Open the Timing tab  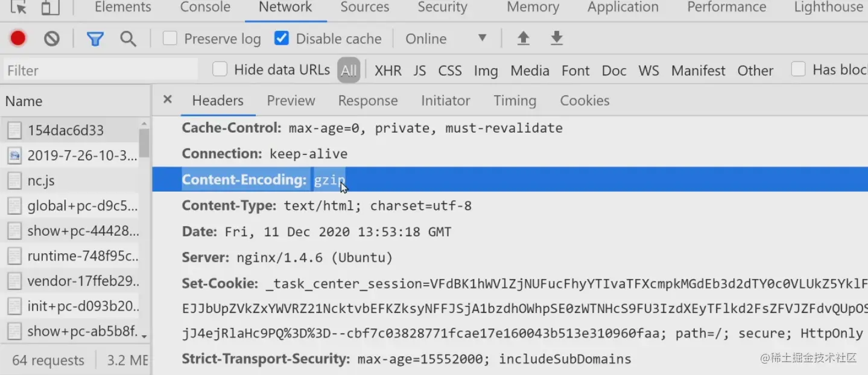click(x=515, y=101)
